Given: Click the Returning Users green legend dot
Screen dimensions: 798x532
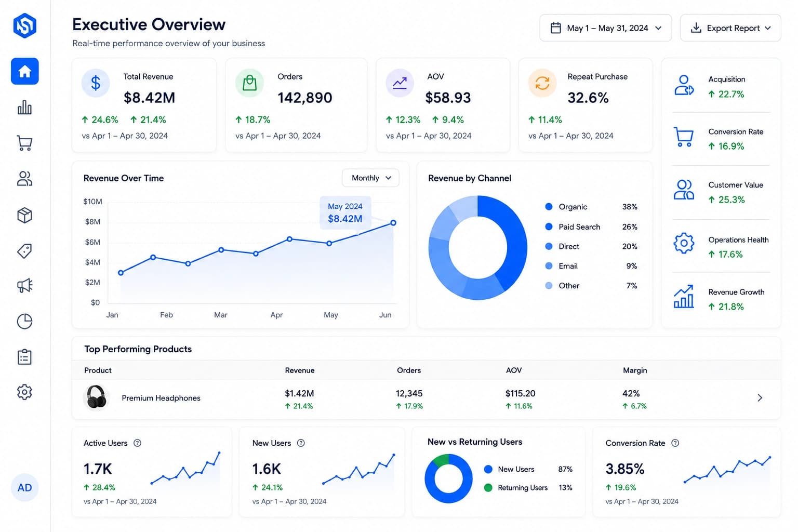Looking at the screenshot, I should pyautogui.click(x=488, y=488).
